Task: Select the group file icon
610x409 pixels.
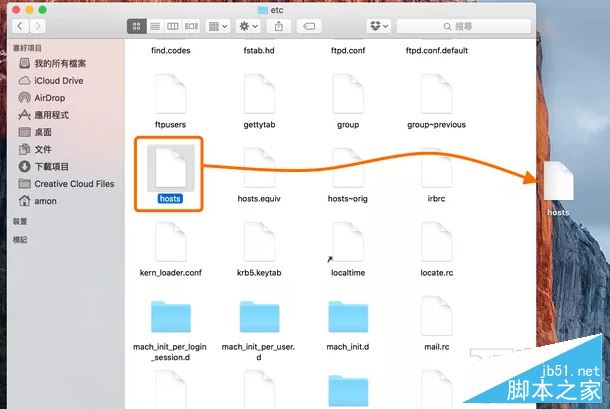Action: [348, 94]
